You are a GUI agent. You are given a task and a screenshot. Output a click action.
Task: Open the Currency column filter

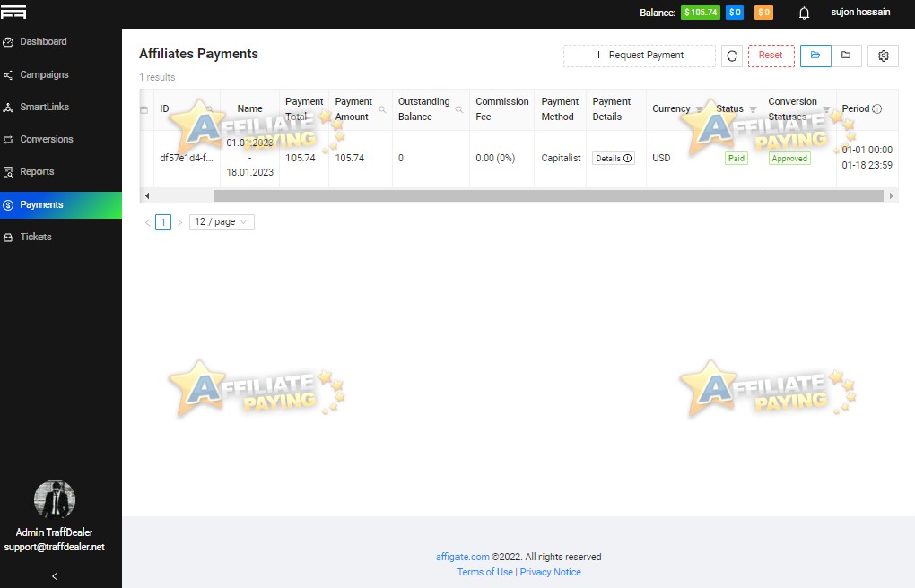click(x=699, y=109)
